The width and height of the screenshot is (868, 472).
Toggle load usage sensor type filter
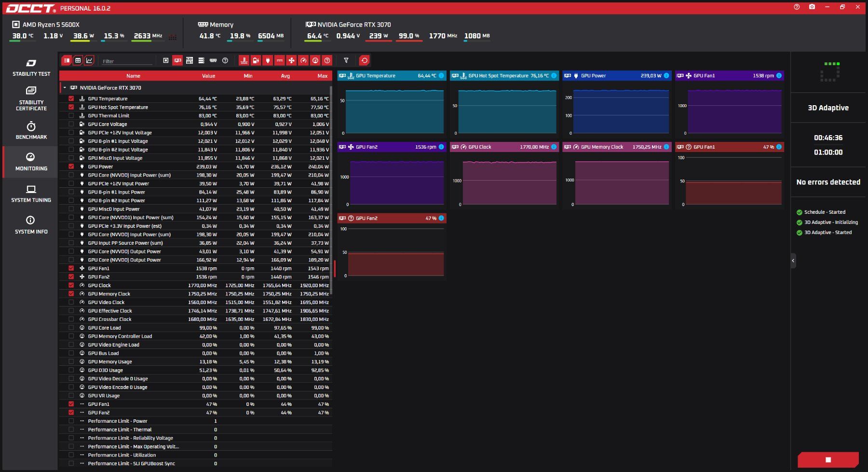(315, 60)
